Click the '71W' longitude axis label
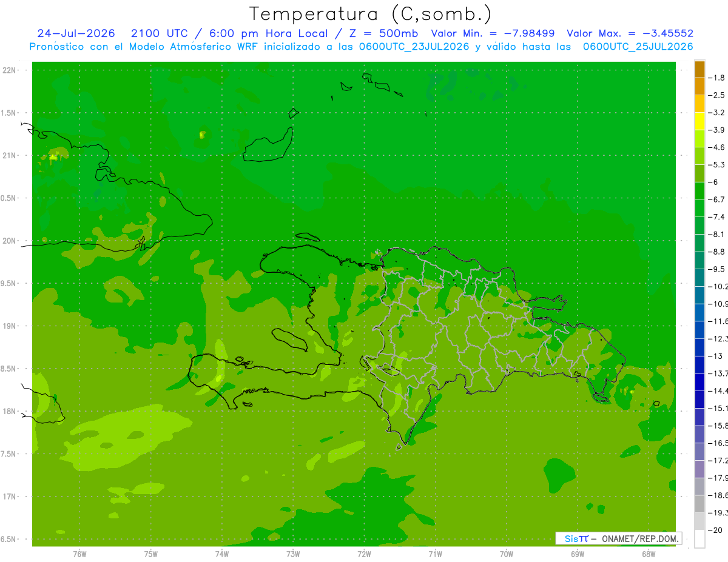 (x=435, y=554)
